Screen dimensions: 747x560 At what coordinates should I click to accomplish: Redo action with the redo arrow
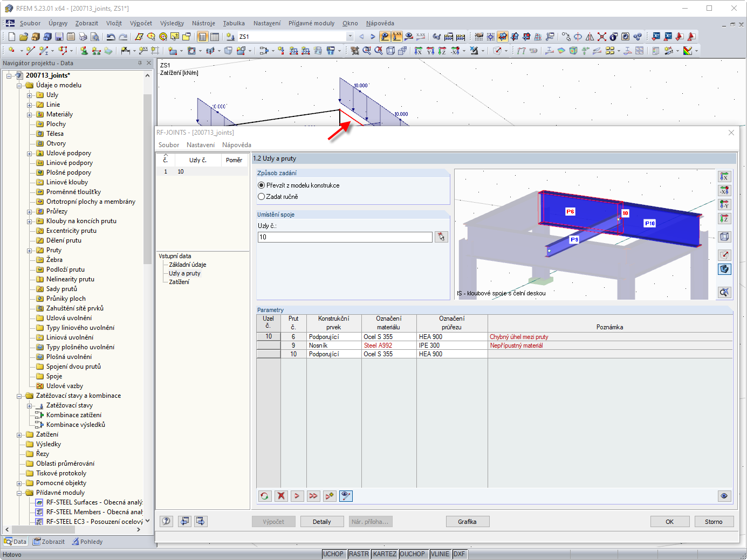tap(123, 37)
